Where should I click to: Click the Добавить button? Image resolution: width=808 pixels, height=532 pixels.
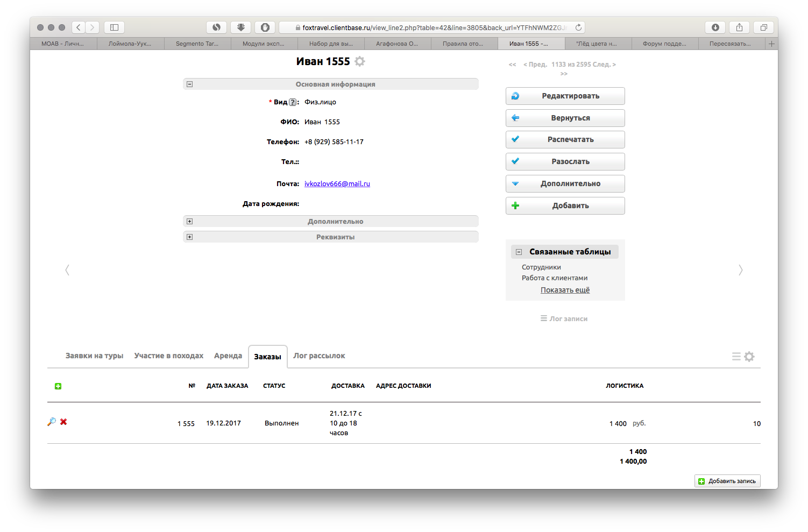pyautogui.click(x=565, y=205)
